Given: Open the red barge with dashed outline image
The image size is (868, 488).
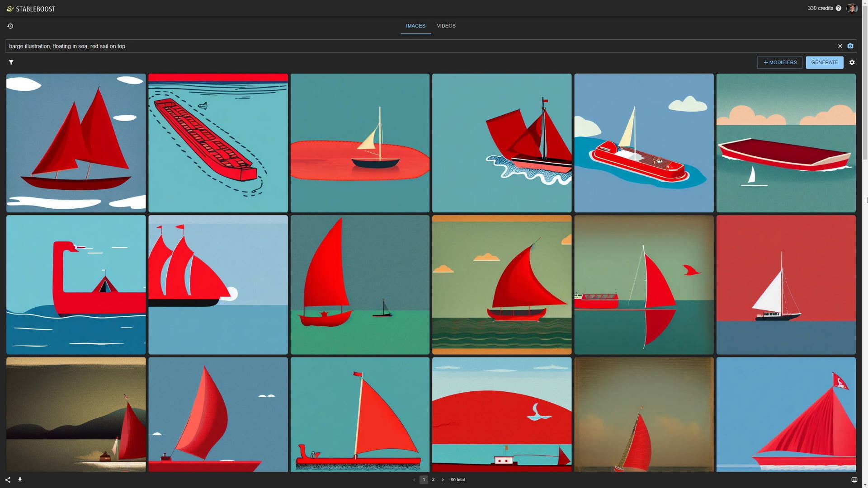Looking at the screenshot, I should click(218, 143).
